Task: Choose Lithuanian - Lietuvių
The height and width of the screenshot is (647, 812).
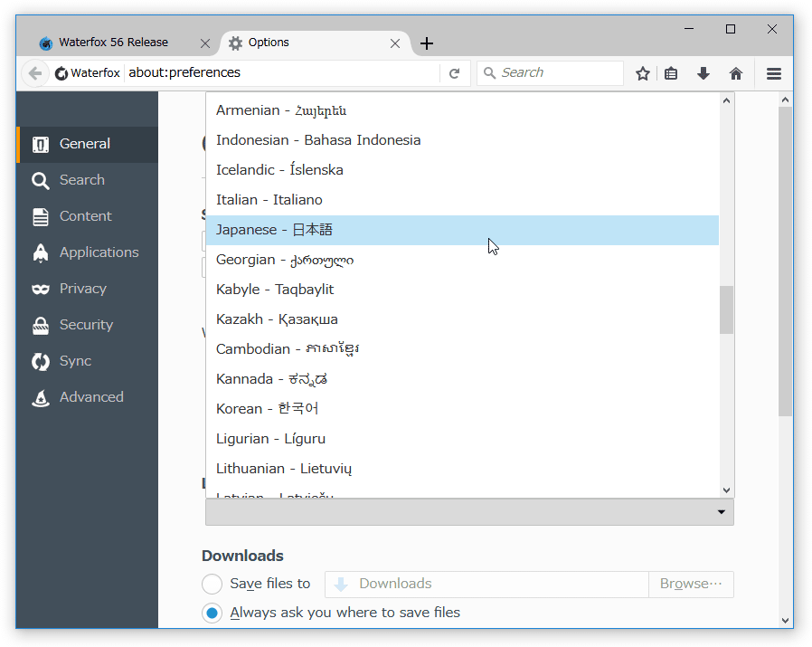Action: [462, 469]
